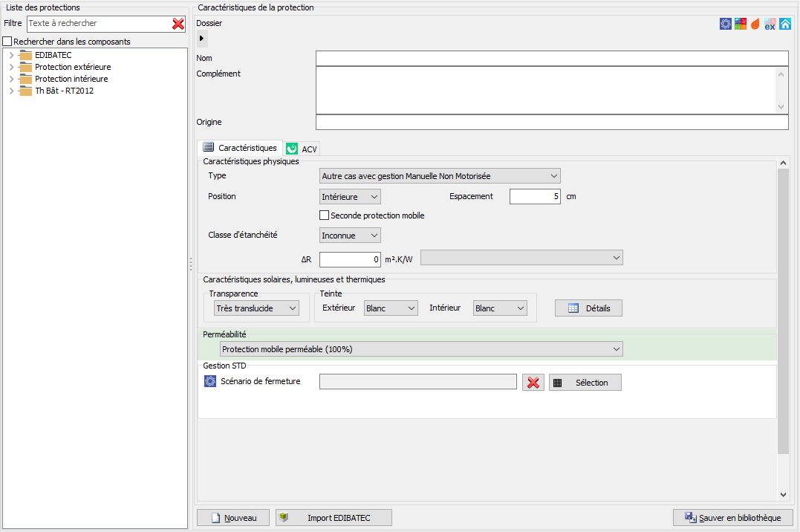
Task: Switch to the ACV tab
Action: click(x=302, y=149)
